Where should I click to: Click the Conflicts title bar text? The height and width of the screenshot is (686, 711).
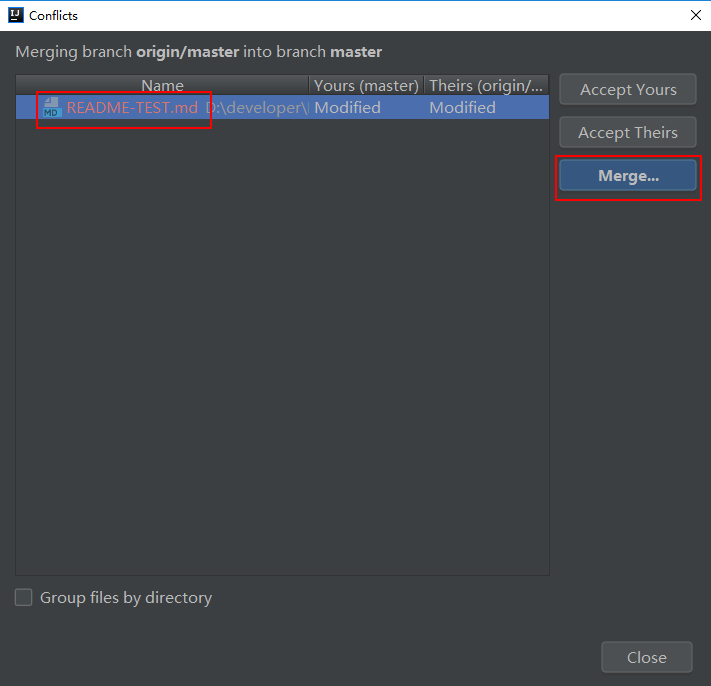(53, 15)
